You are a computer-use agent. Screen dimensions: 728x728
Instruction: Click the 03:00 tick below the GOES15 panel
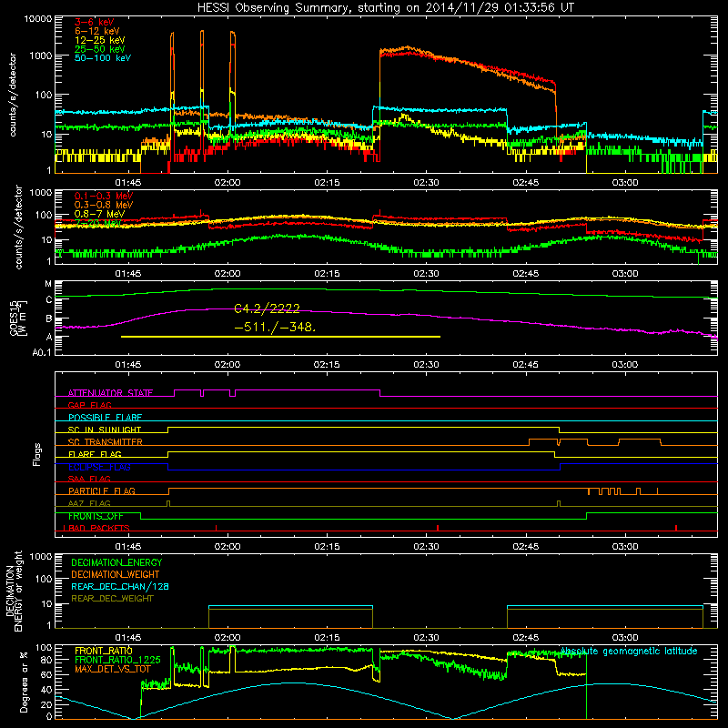[x=625, y=365]
